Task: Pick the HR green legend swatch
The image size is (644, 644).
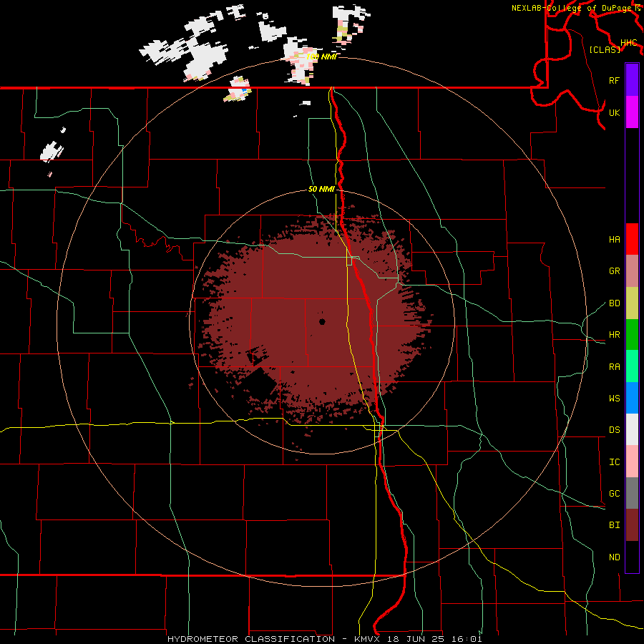Action: pos(632,335)
